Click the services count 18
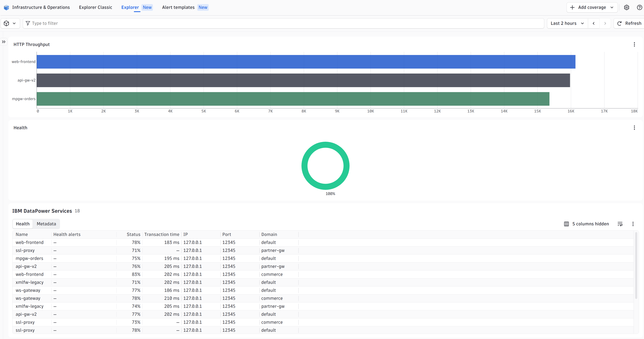Viewport: 644px width, 339px height. pyautogui.click(x=77, y=211)
